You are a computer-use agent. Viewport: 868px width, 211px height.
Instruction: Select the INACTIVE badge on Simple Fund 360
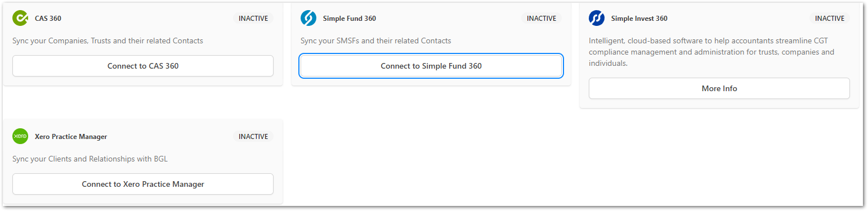[x=542, y=18]
